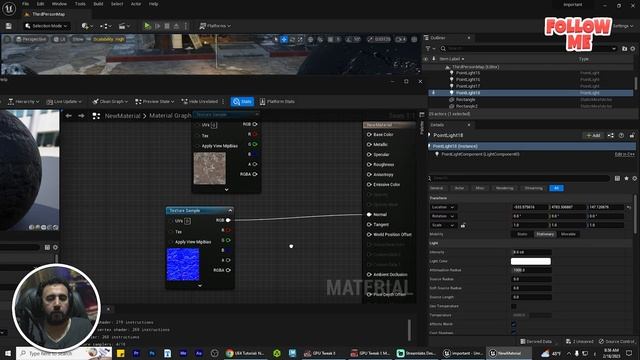Viewport: 640px width, 360px height.
Task: Click the upper Texture Sample thumbnail
Action: [x=210, y=168]
